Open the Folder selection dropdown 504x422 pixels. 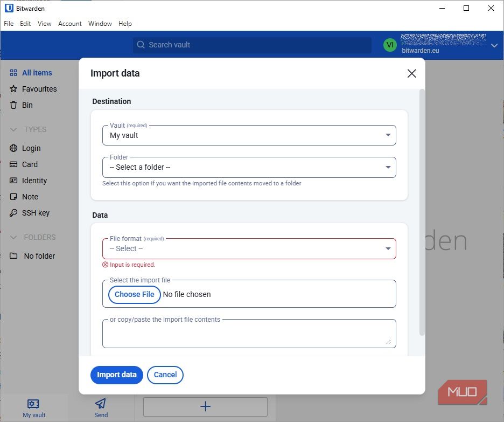249,167
